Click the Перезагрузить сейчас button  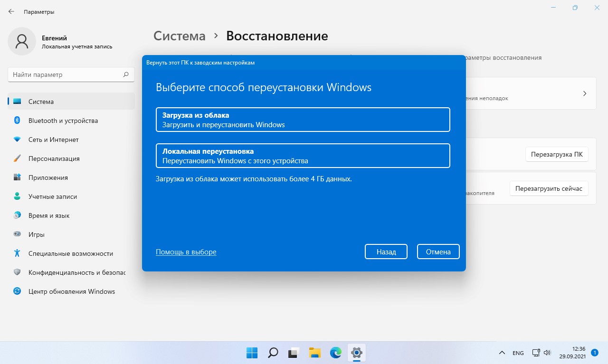(549, 188)
